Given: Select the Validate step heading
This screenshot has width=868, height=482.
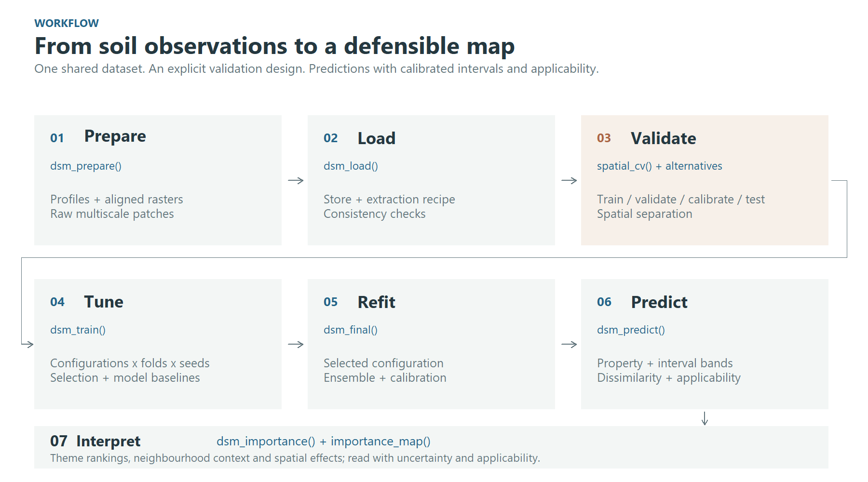Looking at the screenshot, I should pos(664,138).
